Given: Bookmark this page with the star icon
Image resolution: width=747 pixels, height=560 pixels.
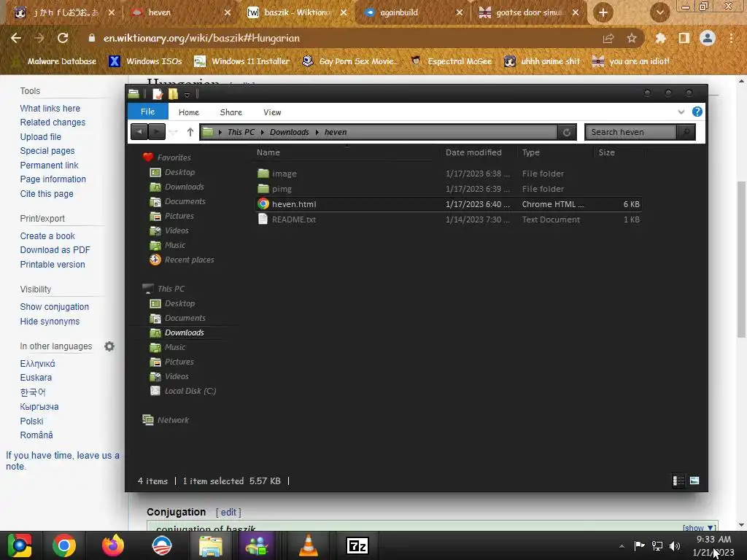Looking at the screenshot, I should (x=631, y=38).
